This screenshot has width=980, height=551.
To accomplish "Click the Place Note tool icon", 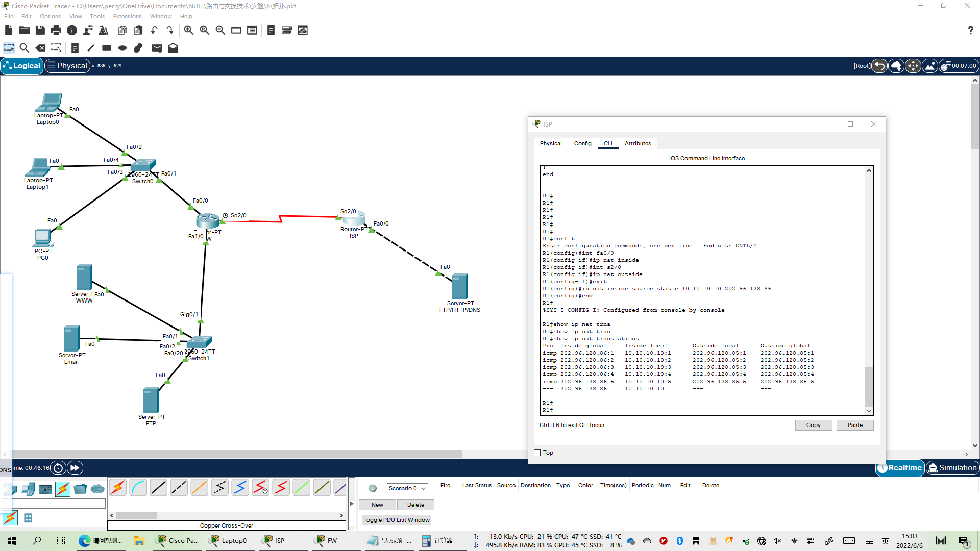I will [x=75, y=48].
